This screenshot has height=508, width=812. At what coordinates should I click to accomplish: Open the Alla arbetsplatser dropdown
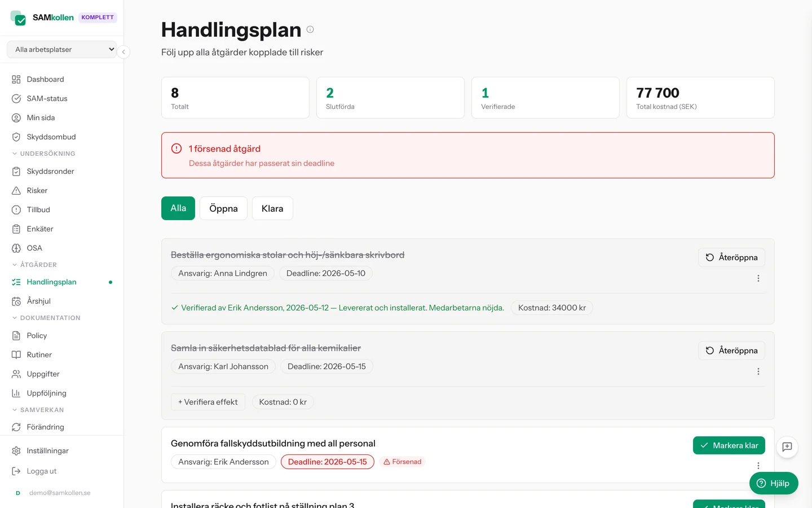[61, 50]
